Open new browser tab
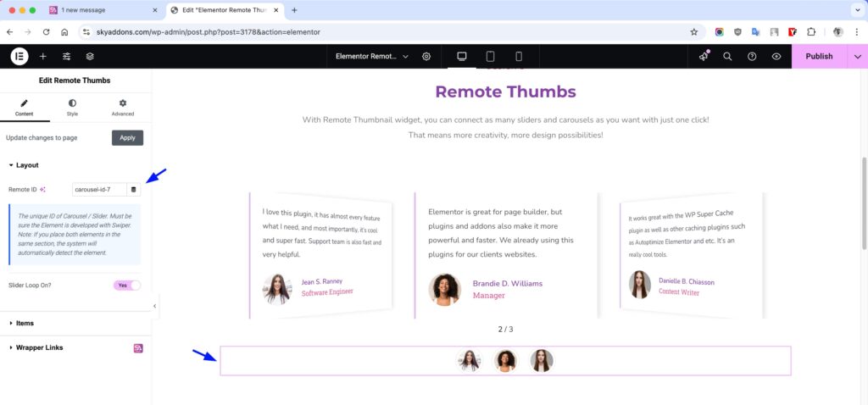The image size is (868, 405). coord(294,10)
